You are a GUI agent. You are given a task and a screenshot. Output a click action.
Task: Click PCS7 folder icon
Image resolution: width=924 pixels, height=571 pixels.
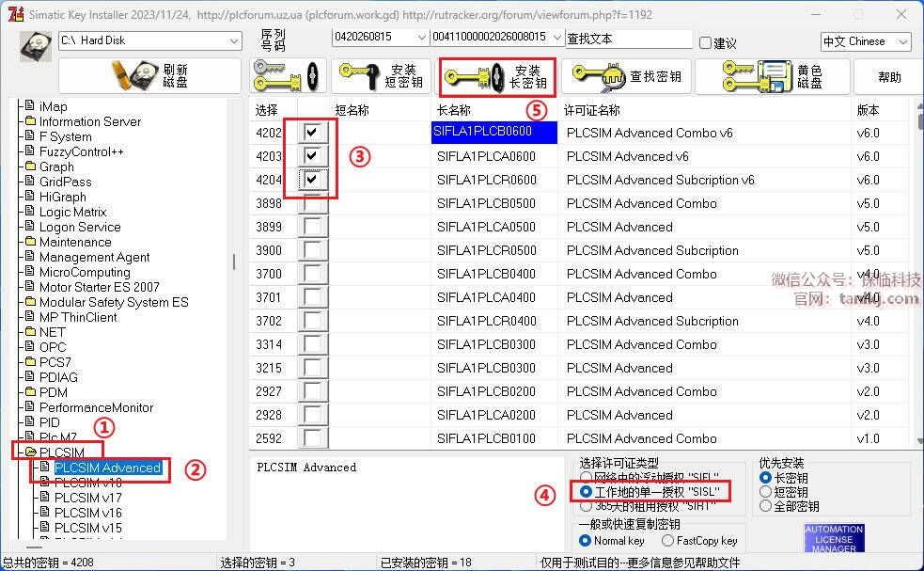[x=31, y=361]
